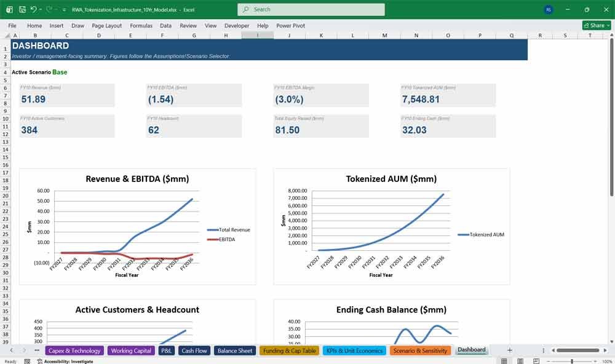The image size is (615, 364).
Task: Open the Data ribbon tab
Action: [165, 25]
